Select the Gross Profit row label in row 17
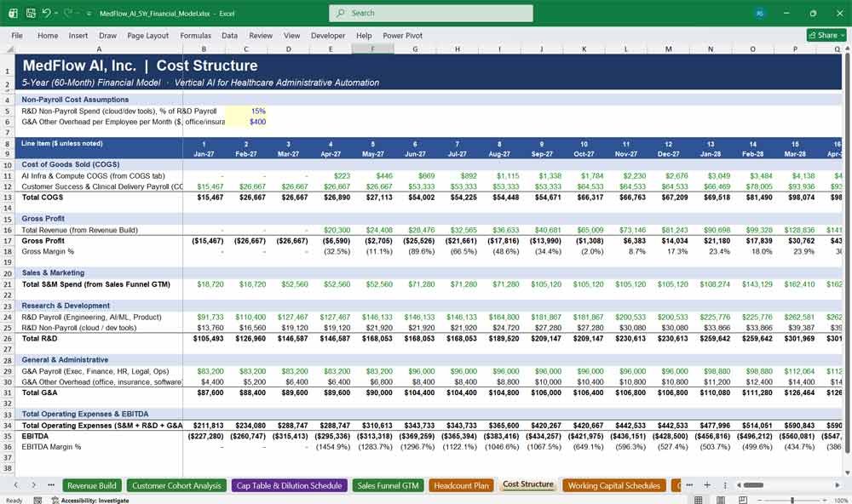852x504 pixels. click(x=99, y=241)
